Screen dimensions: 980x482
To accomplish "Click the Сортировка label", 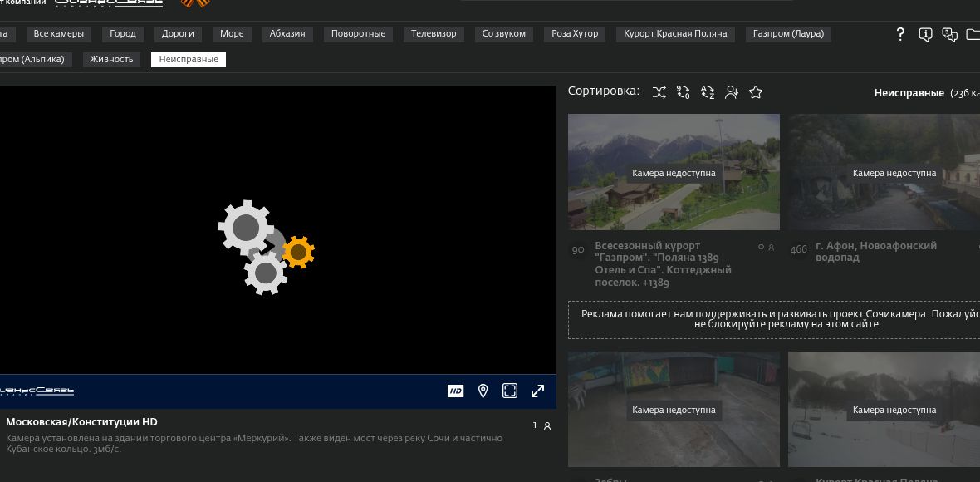I will (604, 91).
